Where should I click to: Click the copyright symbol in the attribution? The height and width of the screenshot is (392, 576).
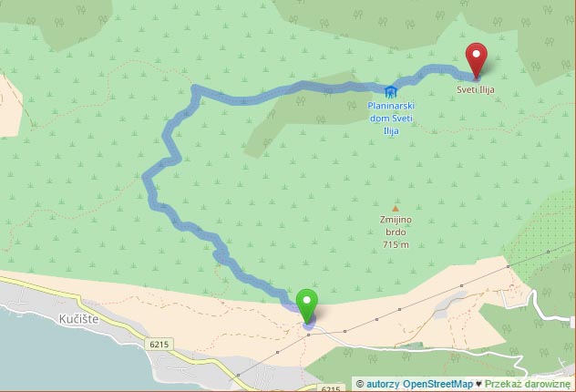[x=360, y=385]
